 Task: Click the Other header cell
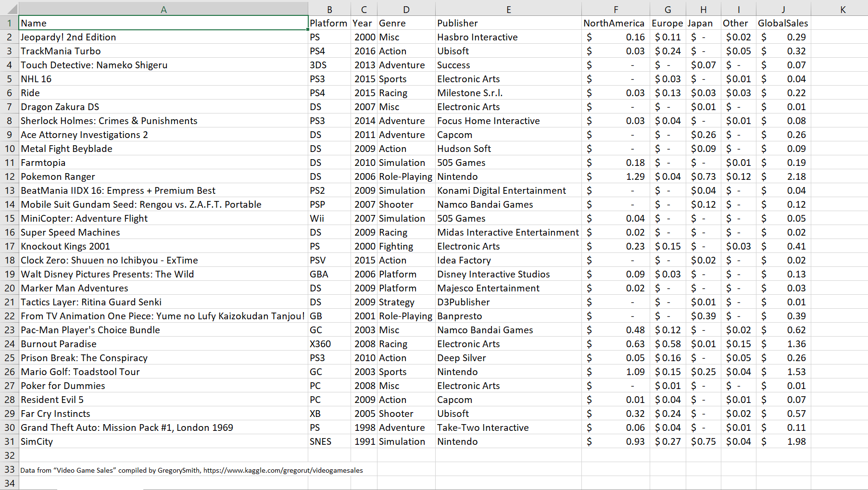739,23
